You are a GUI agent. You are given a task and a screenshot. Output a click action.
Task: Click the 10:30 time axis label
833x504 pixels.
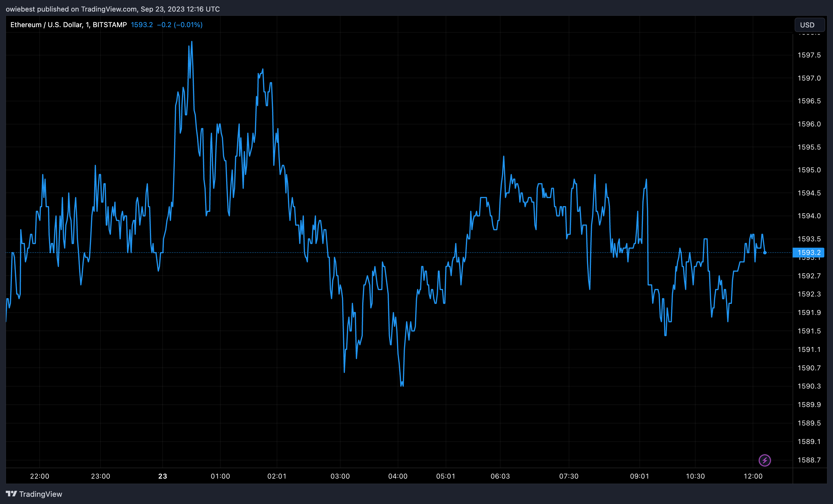pos(695,476)
